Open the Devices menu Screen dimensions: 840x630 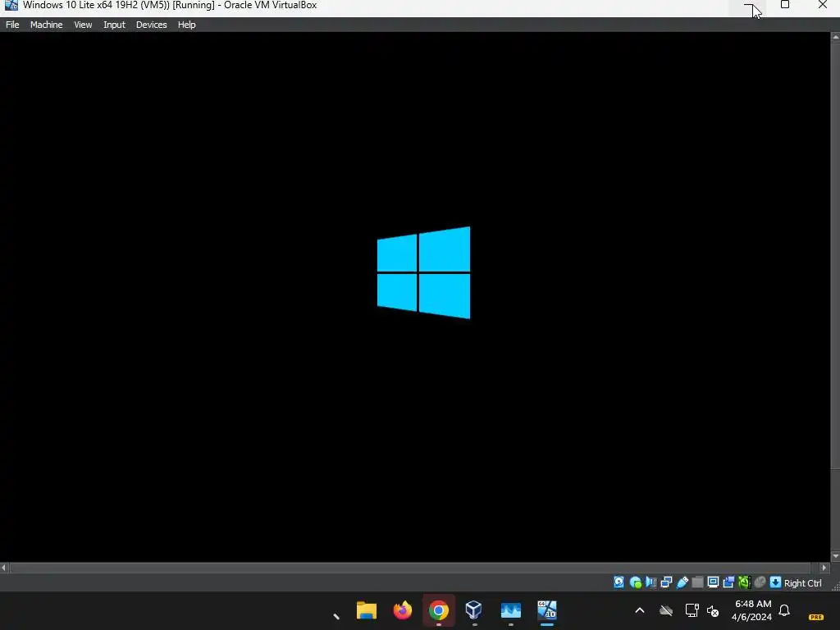pyautogui.click(x=152, y=25)
